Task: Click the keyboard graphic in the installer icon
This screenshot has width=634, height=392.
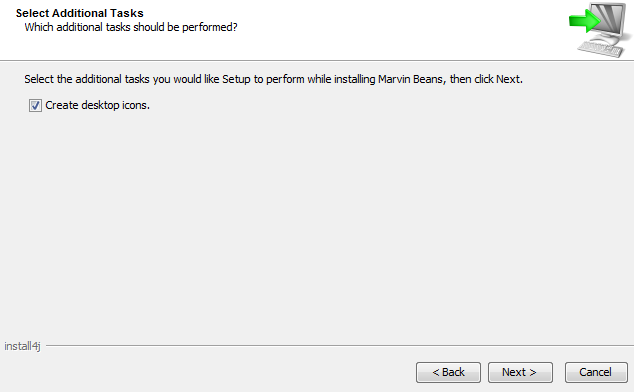Action: 600,49
